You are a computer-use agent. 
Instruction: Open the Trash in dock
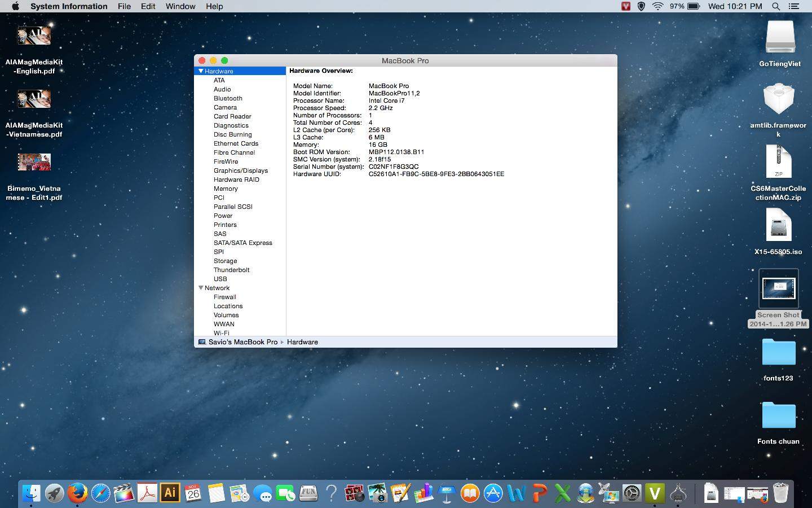(x=780, y=493)
